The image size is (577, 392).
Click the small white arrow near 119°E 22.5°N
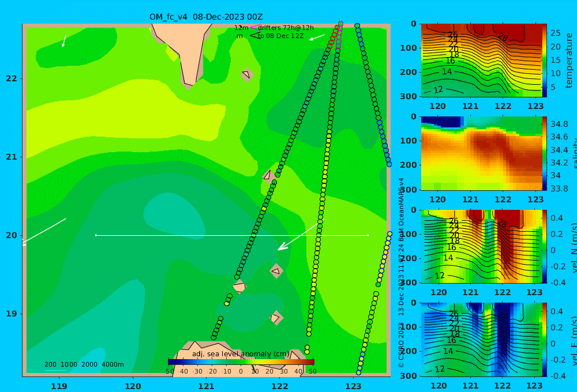click(64, 40)
